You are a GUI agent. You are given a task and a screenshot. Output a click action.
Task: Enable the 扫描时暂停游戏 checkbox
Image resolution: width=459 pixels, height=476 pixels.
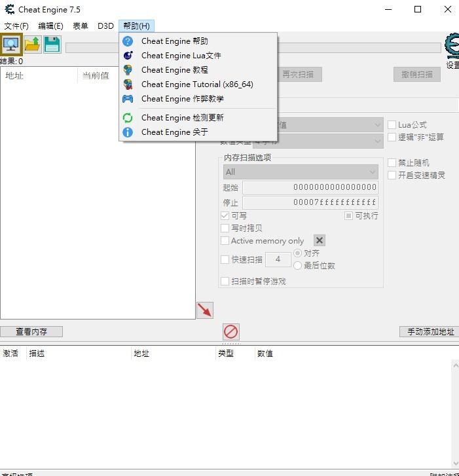(225, 282)
